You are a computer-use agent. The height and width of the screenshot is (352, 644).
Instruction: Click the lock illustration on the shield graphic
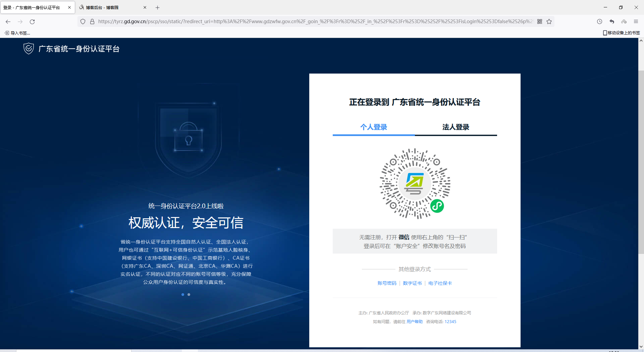click(x=189, y=137)
